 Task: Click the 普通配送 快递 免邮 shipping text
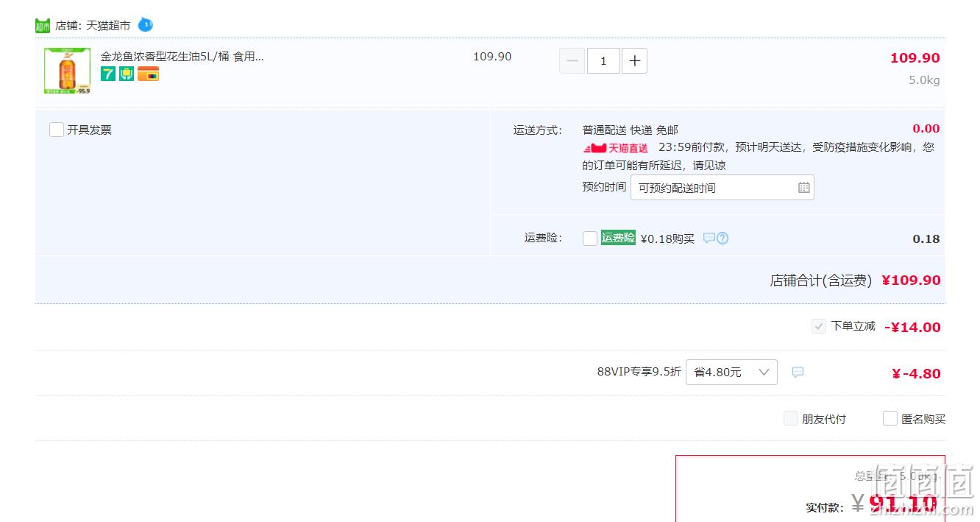(x=631, y=130)
